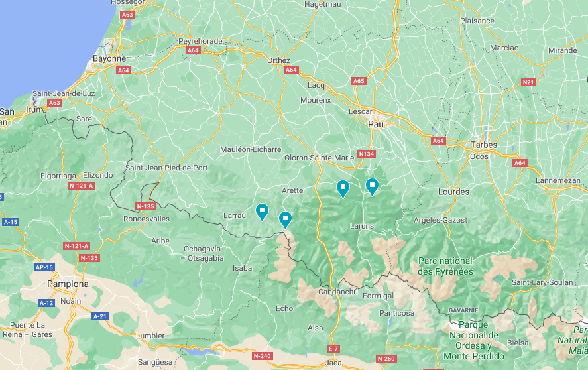
Task: Select the N-135 shield by Roncesvalles
Action: pyautogui.click(x=145, y=206)
